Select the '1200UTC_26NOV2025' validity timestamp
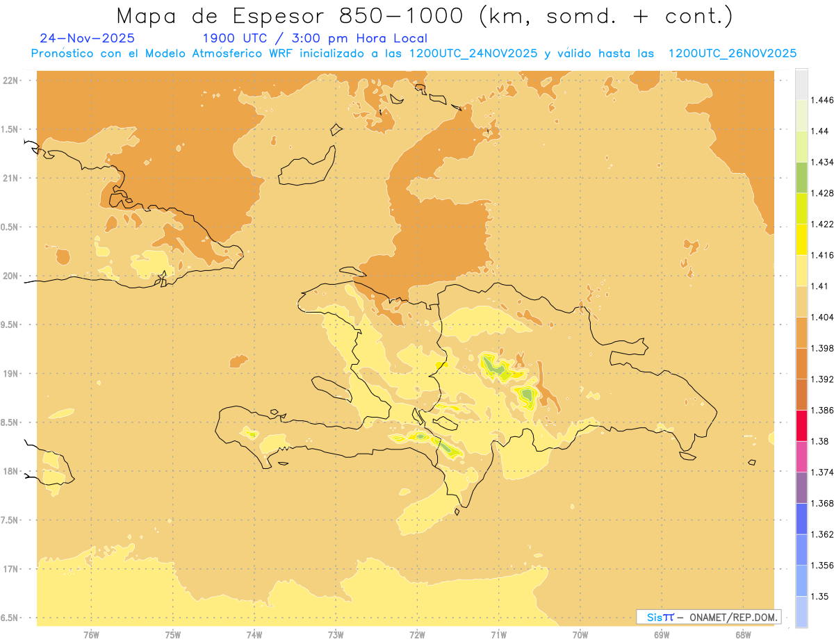 click(x=732, y=53)
